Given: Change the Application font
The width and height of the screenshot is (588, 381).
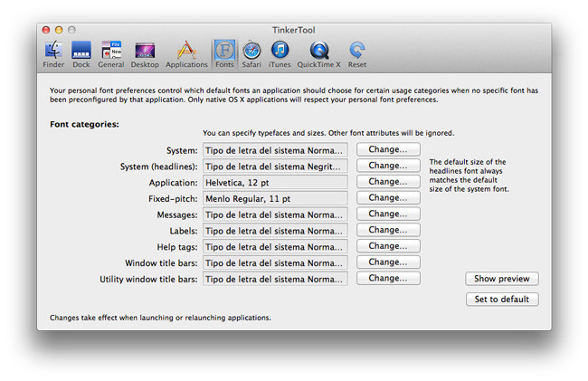Looking at the screenshot, I should pyautogui.click(x=388, y=182).
